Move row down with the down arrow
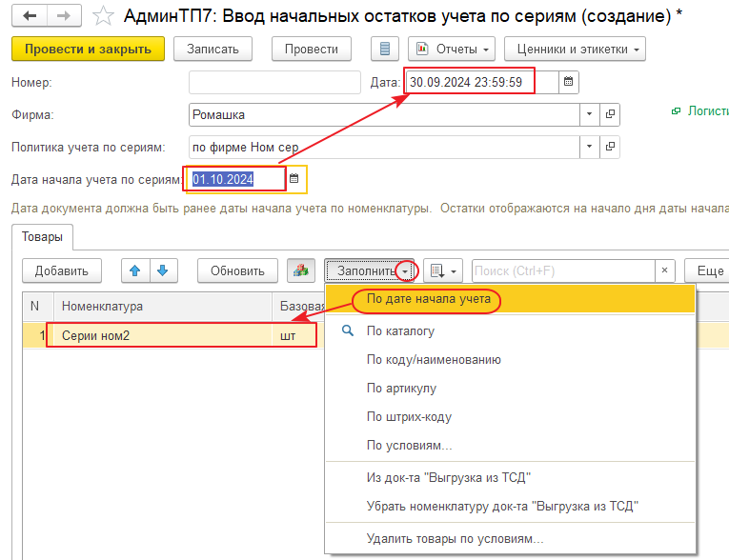The height and width of the screenshot is (560, 729). [x=163, y=270]
